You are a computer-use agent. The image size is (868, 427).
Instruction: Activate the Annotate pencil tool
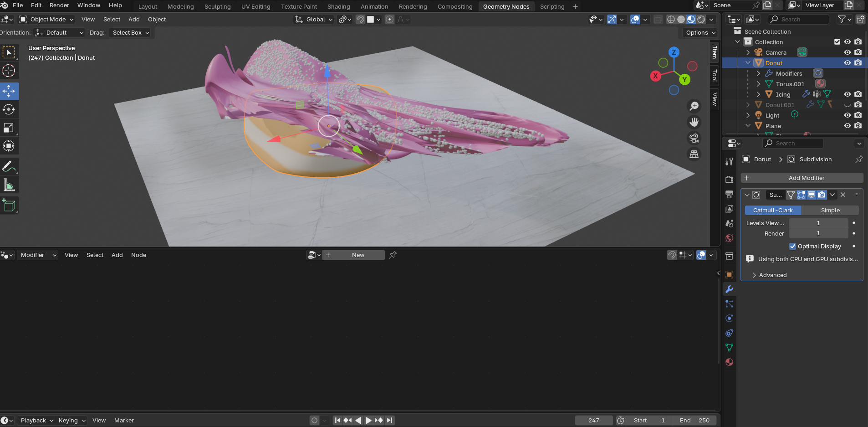(9, 167)
